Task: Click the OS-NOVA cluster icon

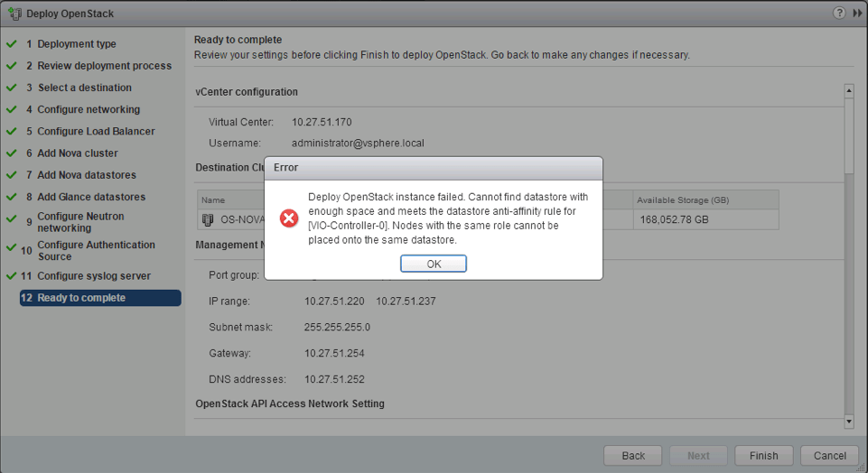Action: tap(208, 219)
